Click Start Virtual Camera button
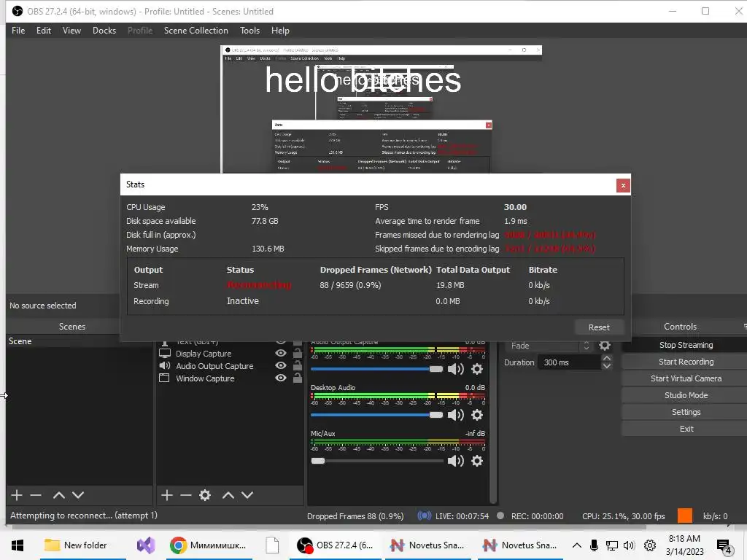The image size is (747, 560). pyautogui.click(x=686, y=378)
